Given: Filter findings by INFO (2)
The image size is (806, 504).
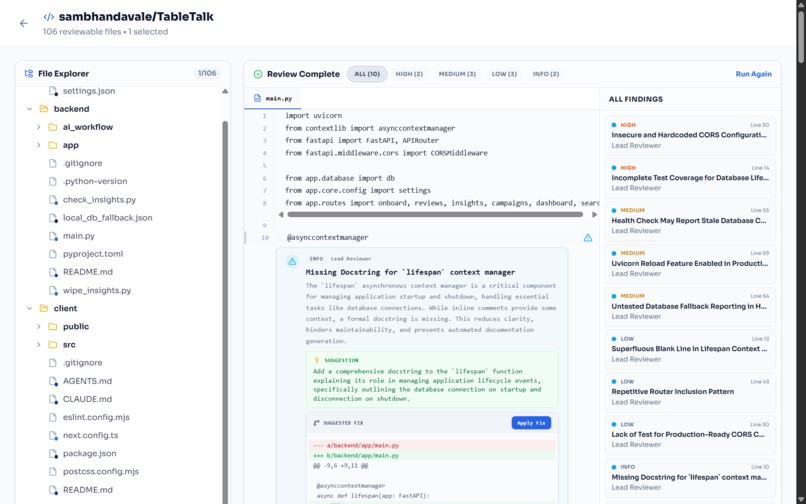Looking at the screenshot, I should (545, 74).
